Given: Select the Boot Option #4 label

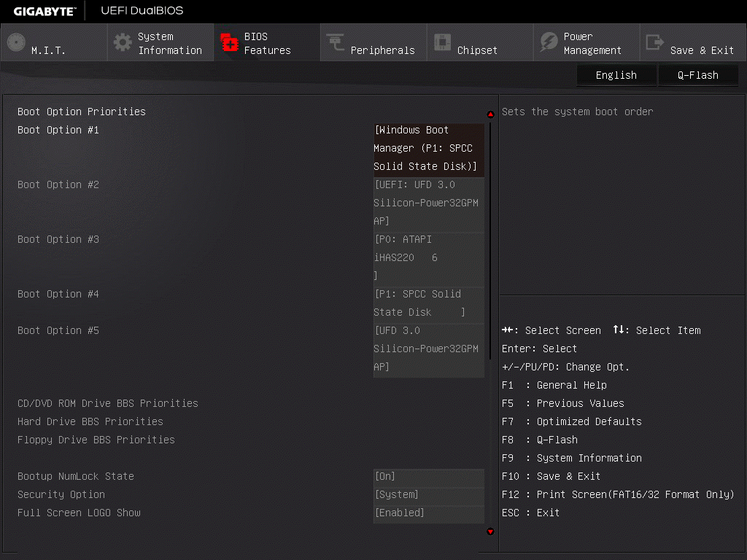Looking at the screenshot, I should point(58,295).
